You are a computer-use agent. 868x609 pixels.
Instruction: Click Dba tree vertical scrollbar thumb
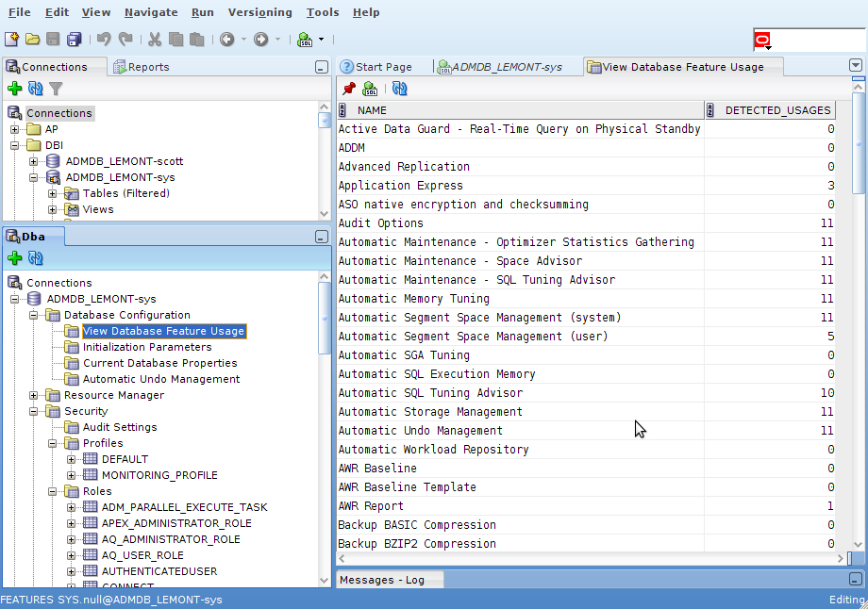click(325, 318)
